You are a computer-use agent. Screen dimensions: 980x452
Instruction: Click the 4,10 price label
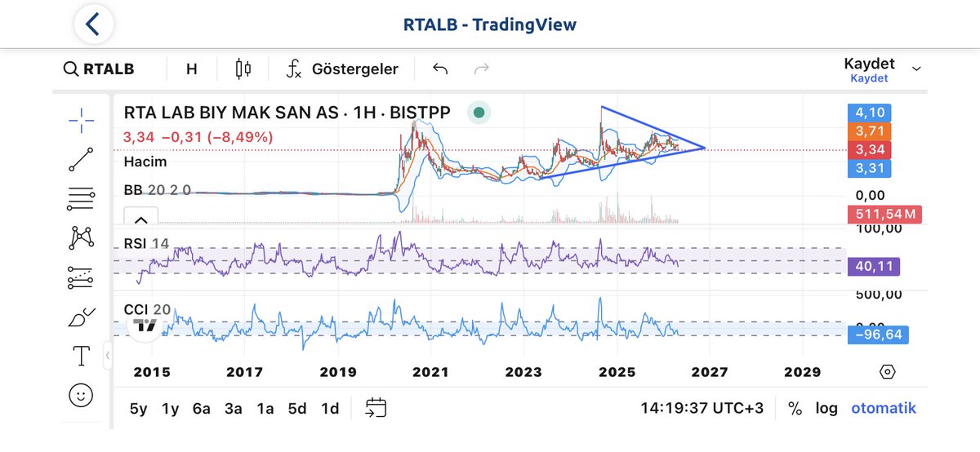[x=870, y=113]
